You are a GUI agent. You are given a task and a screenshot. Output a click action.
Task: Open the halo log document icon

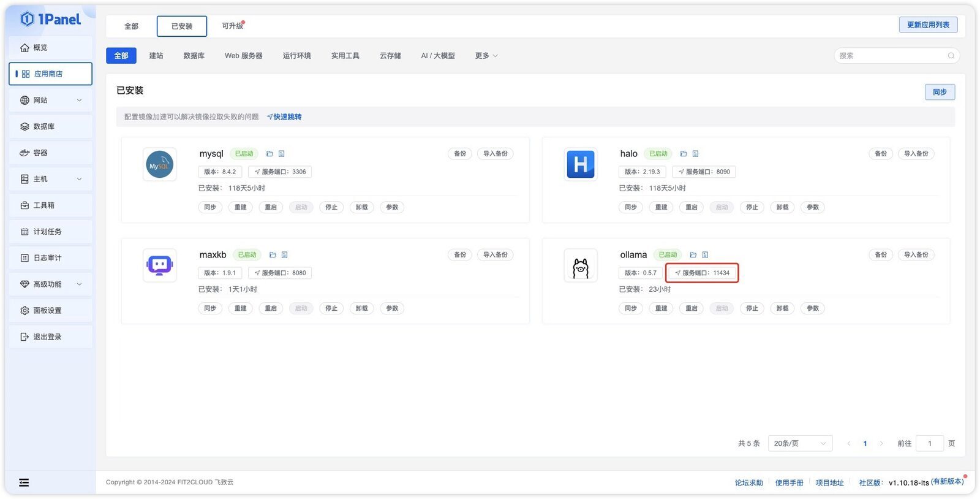coord(696,154)
